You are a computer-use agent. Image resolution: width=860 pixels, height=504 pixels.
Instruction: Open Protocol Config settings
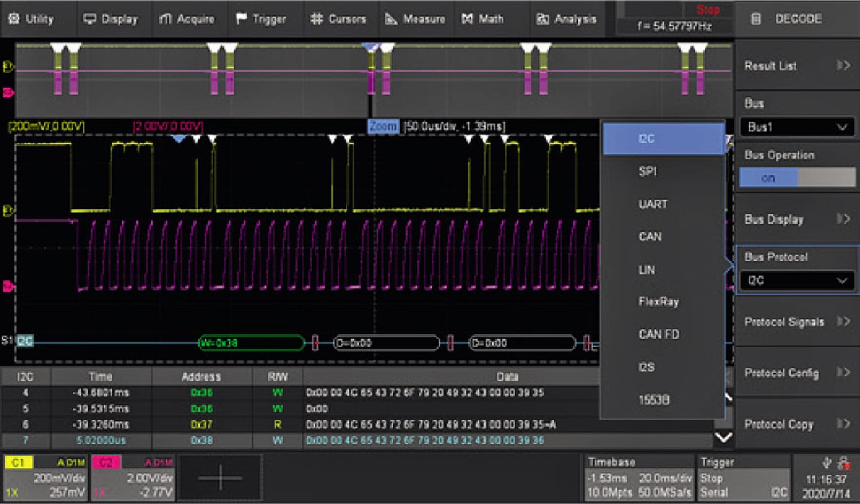tap(797, 373)
